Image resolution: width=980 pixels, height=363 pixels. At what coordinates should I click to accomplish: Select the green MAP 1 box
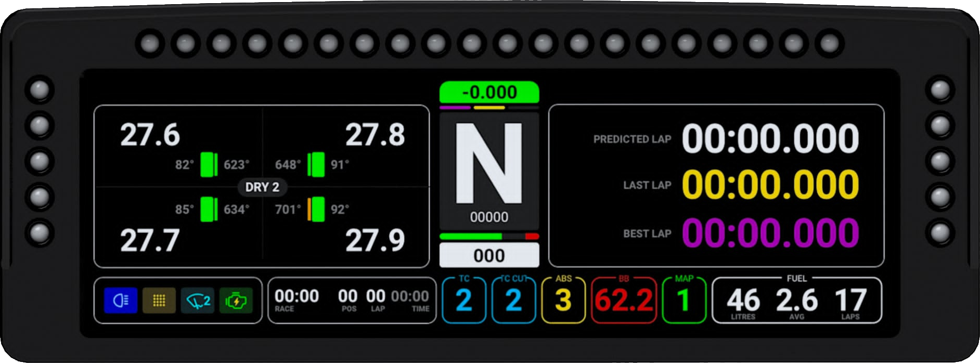[x=684, y=300]
